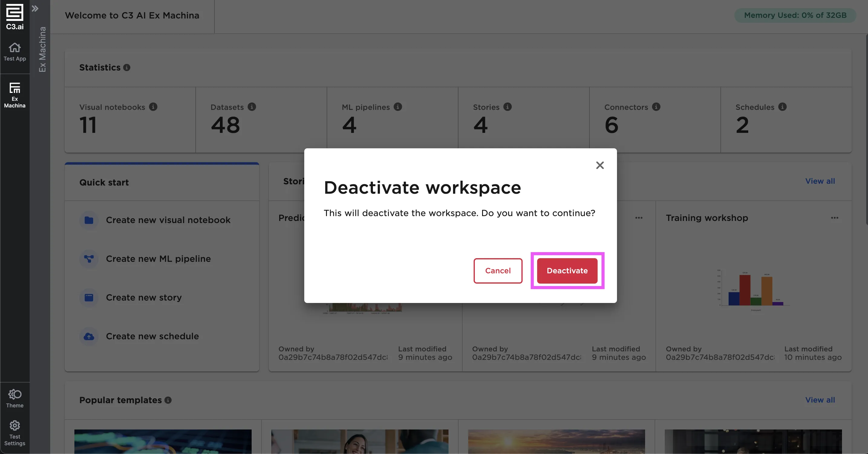The height and width of the screenshot is (454, 868).
Task: Confirm with the Deactivate button
Action: pos(566,271)
